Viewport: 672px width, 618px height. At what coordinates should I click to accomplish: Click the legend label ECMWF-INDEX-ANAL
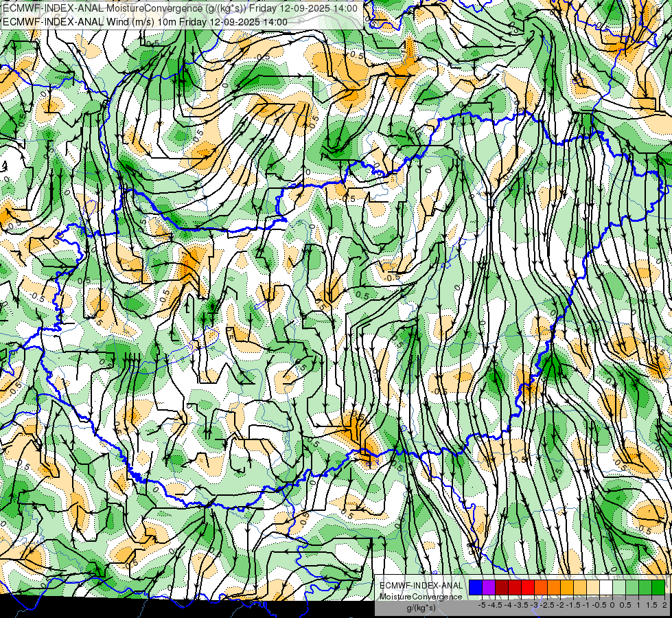coord(421,586)
